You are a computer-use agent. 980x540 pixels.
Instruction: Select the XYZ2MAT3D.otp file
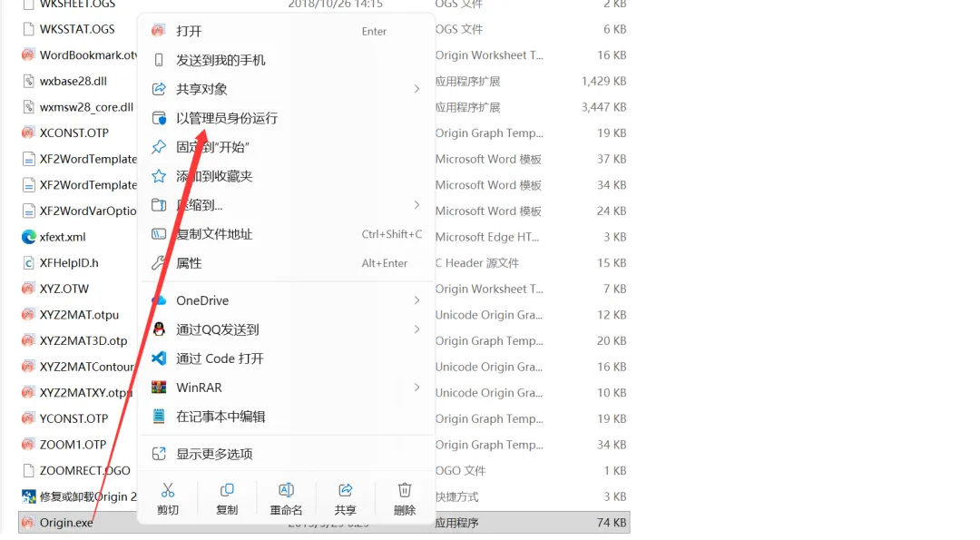pyautogui.click(x=83, y=341)
